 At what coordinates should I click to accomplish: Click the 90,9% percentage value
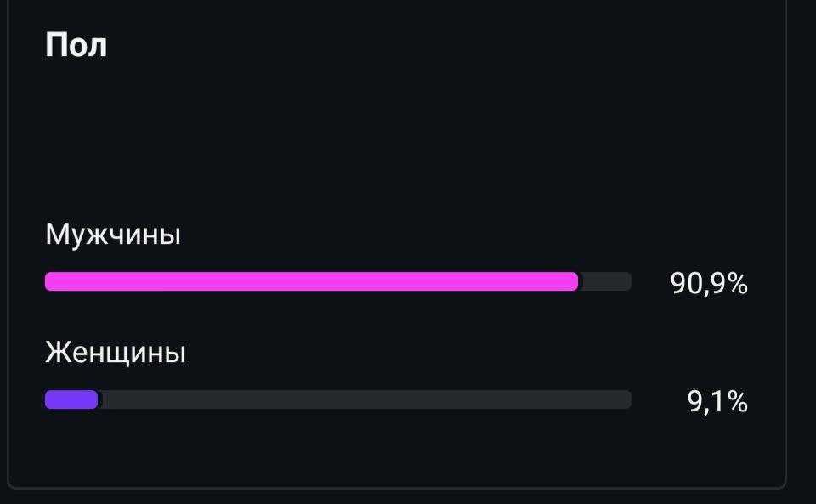tap(709, 283)
